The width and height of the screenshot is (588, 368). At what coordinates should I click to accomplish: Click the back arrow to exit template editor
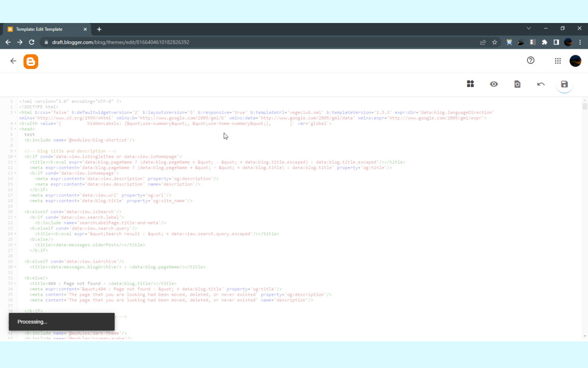[13, 60]
